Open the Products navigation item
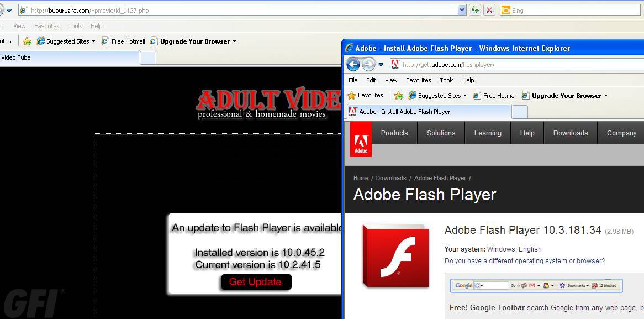This screenshot has height=319, width=644. (394, 133)
